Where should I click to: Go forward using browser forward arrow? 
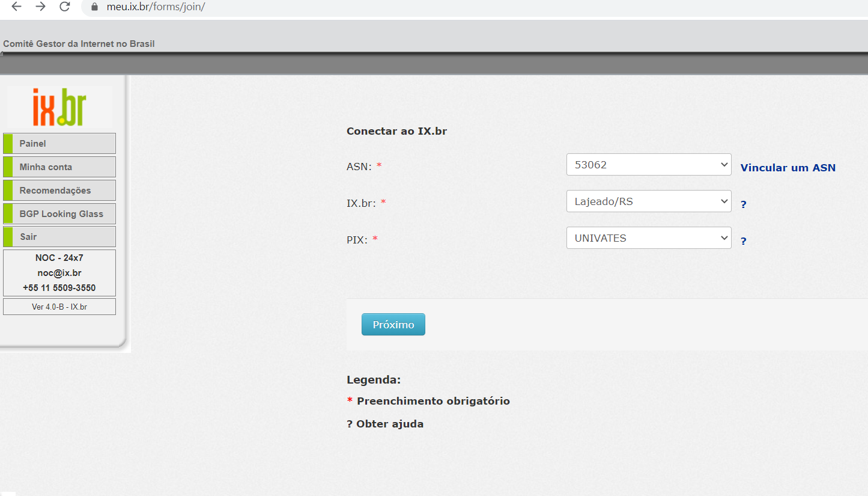click(41, 7)
